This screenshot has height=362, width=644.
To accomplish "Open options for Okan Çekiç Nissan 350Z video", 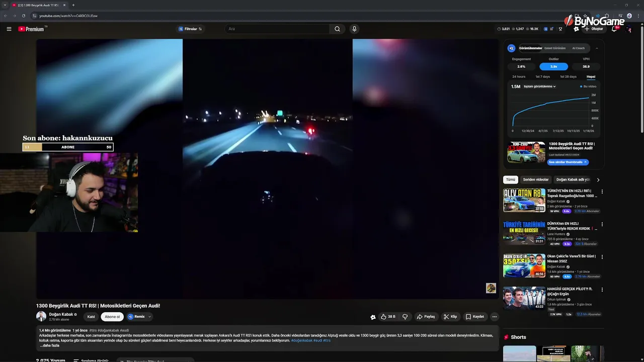I will [x=602, y=257].
